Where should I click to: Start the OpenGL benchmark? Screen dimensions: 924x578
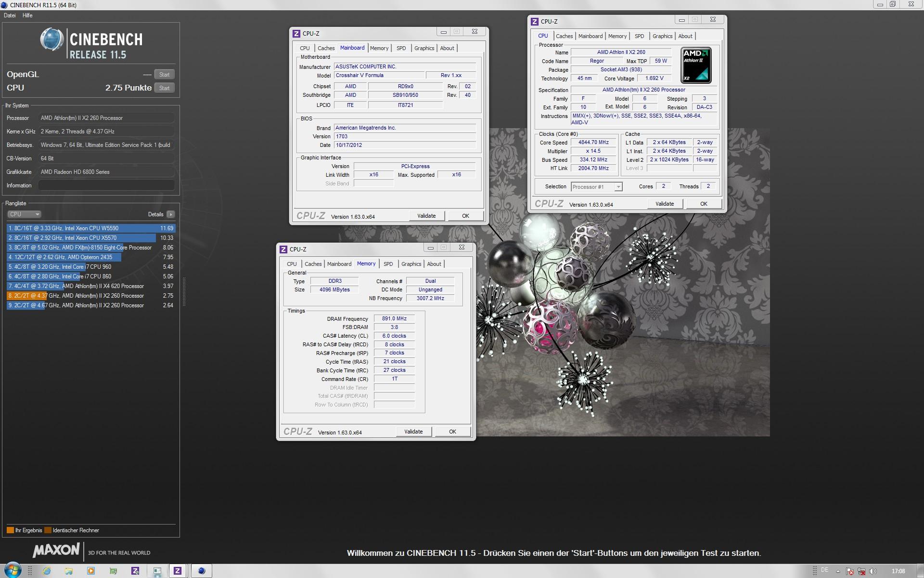(x=164, y=75)
